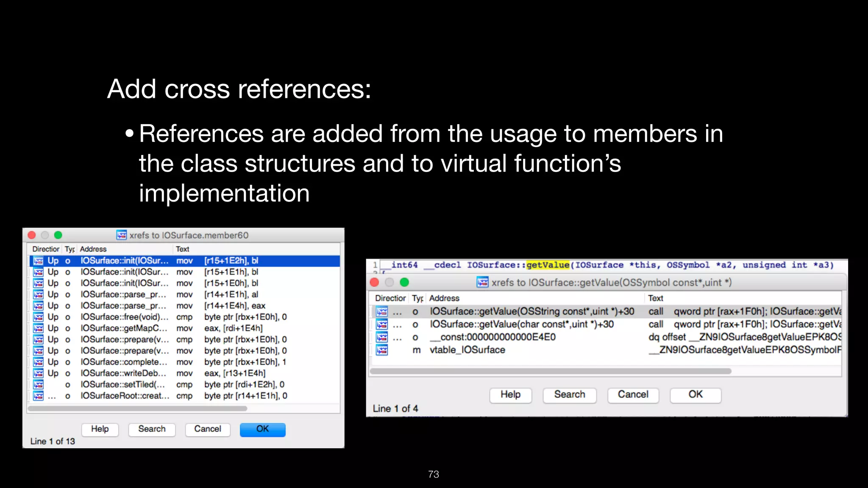Screen dimensions: 868x488
Task: Select IOSurface::getValue(char const*,uint *)+30 row
Action: [606, 324]
